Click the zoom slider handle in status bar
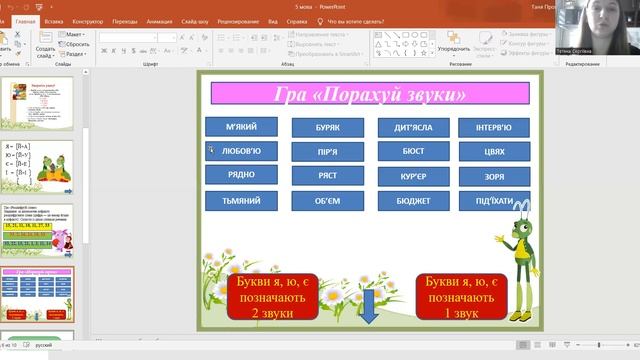The width and height of the screenshot is (640, 360). click(x=599, y=345)
